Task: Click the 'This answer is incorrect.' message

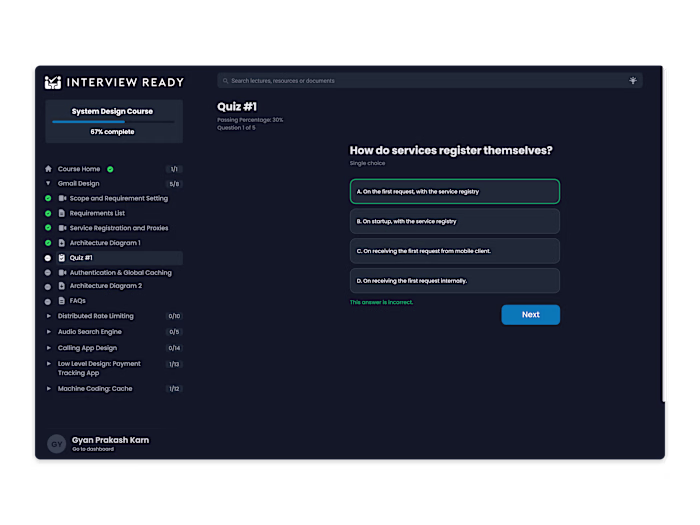Action: click(381, 302)
